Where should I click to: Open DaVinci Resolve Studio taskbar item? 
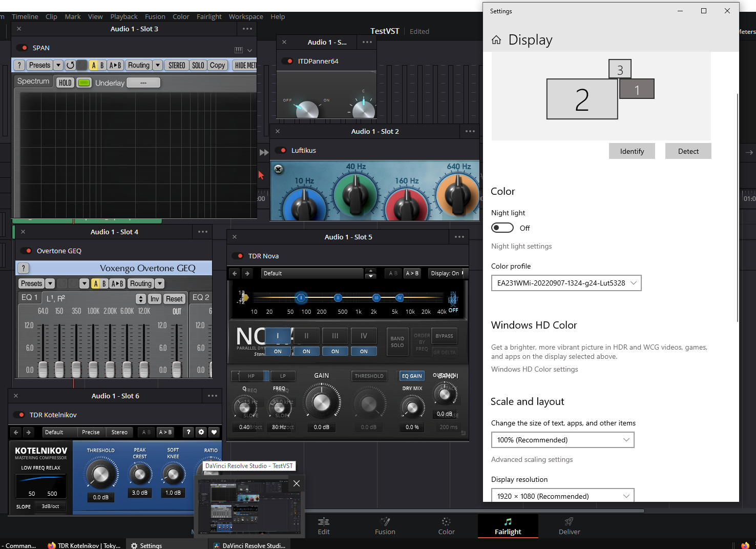(x=249, y=545)
